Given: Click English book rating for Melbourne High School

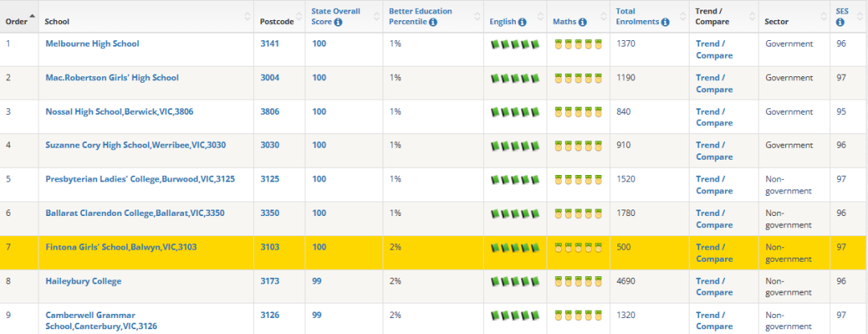Looking at the screenshot, I should click(515, 45).
